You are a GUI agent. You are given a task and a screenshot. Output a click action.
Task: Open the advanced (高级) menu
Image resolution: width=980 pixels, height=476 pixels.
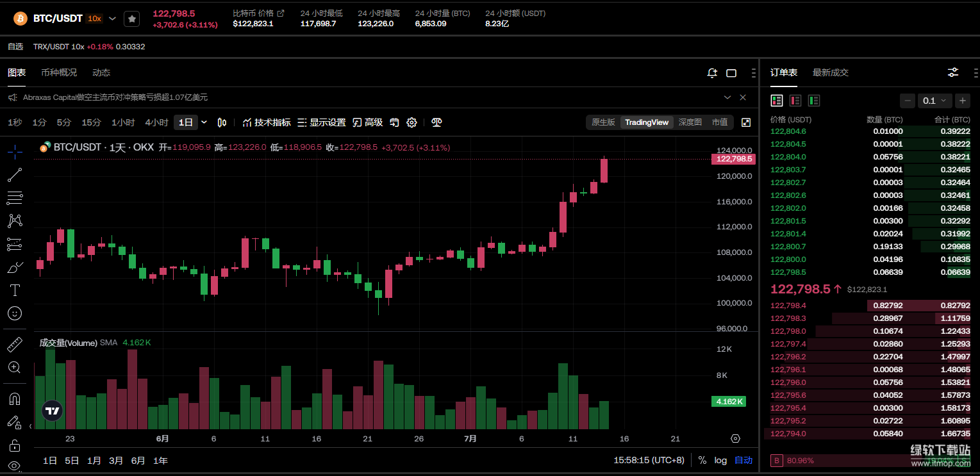click(368, 122)
